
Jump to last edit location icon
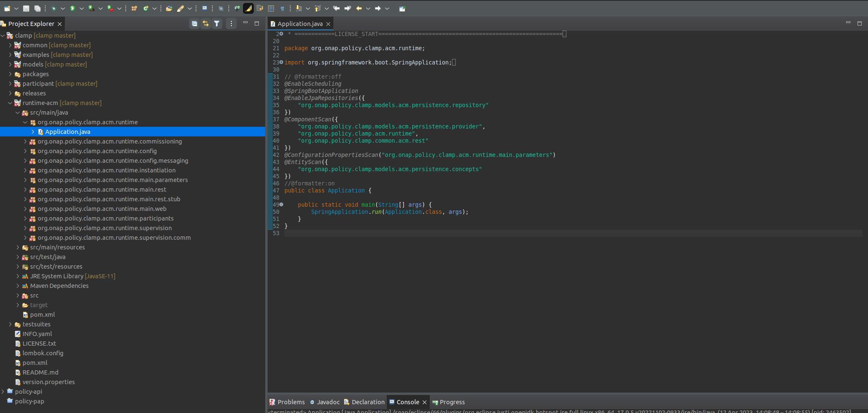[336, 8]
